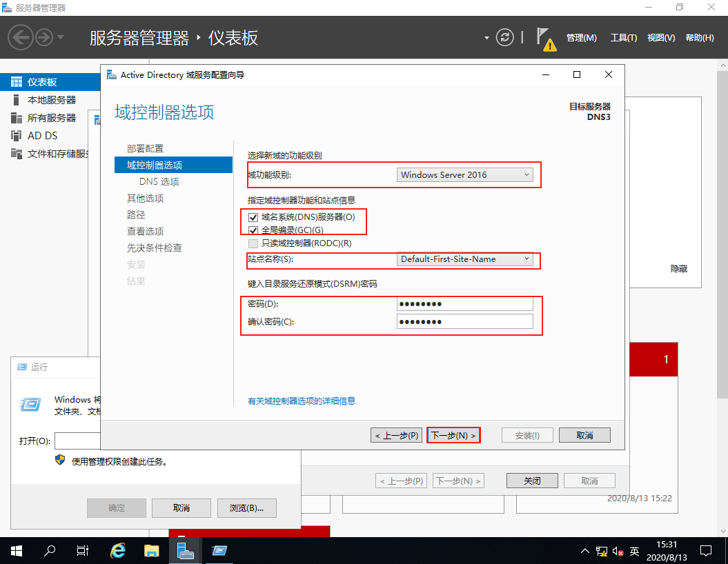Click the back navigation arrow in Server Manager

pos(21,37)
